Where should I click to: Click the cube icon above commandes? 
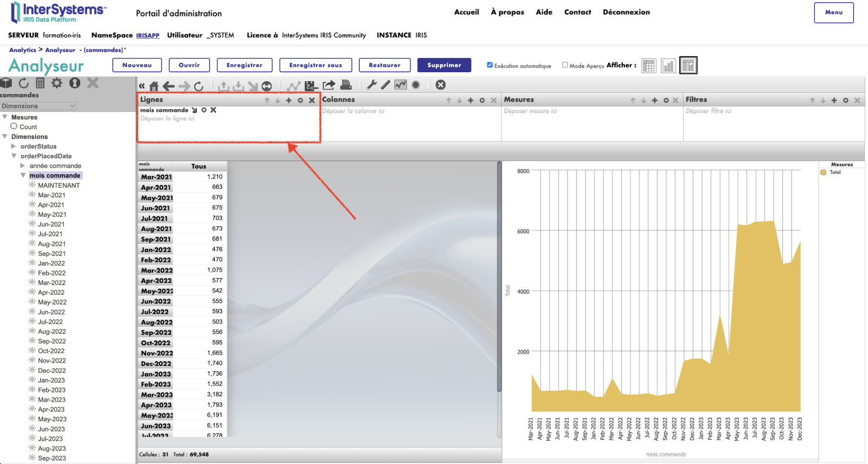(7, 83)
